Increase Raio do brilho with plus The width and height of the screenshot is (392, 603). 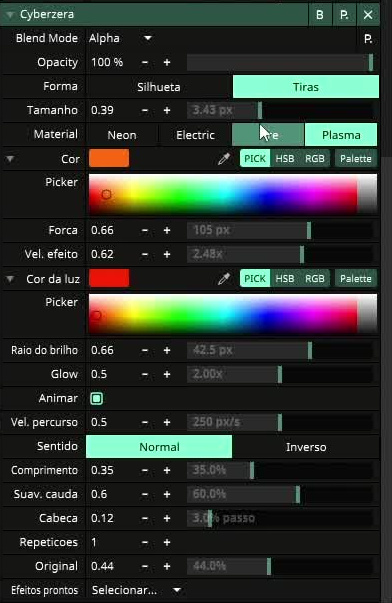click(167, 350)
